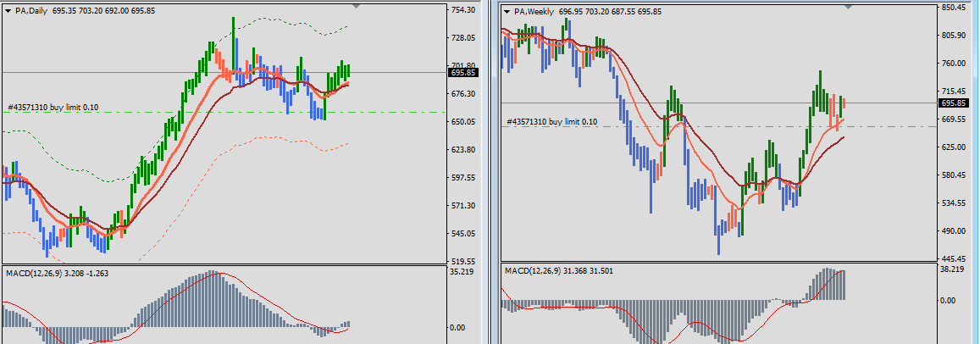Select the PA,Weekly chart title text
Image resolution: width=980 pixels, height=344 pixels.
pos(534,11)
